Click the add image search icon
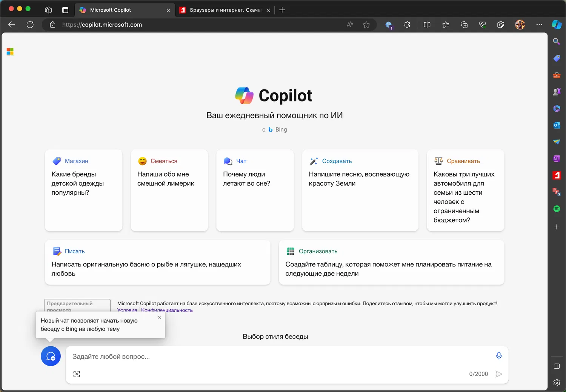The width and height of the screenshot is (566, 392). (x=77, y=374)
